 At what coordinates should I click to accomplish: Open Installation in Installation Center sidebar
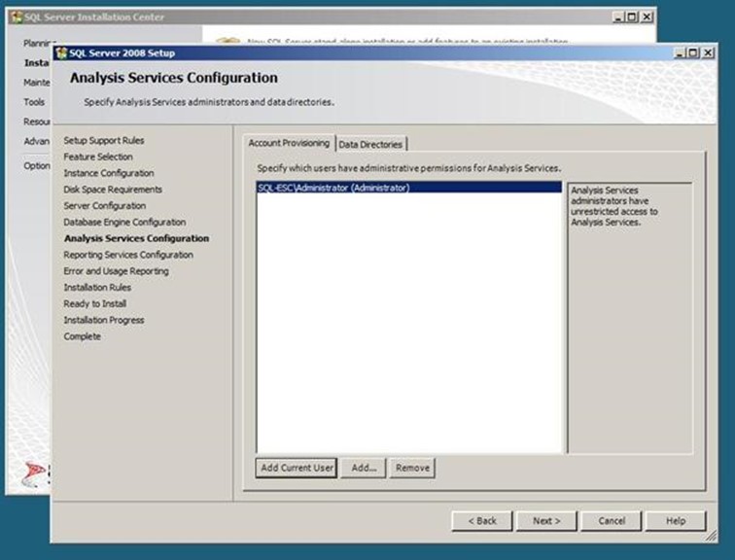(x=37, y=63)
